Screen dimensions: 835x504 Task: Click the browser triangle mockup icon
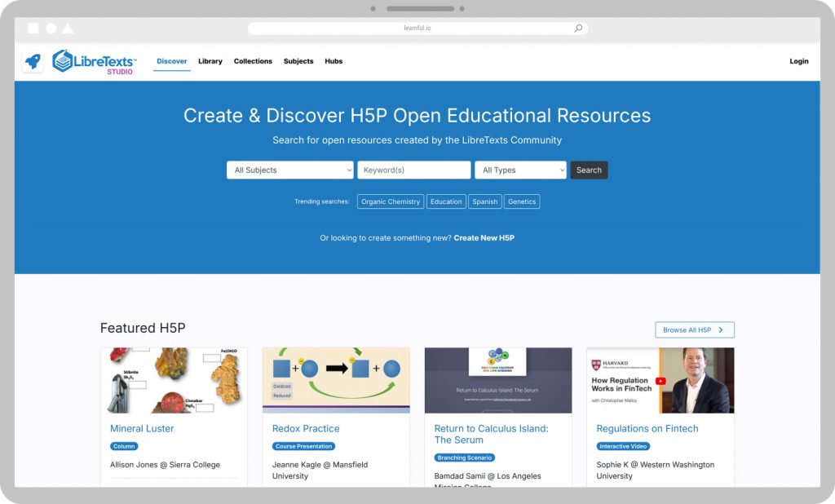pos(68,29)
